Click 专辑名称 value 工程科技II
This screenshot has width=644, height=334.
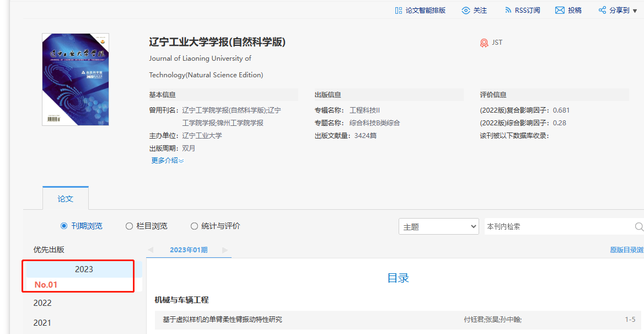pyautogui.click(x=364, y=110)
